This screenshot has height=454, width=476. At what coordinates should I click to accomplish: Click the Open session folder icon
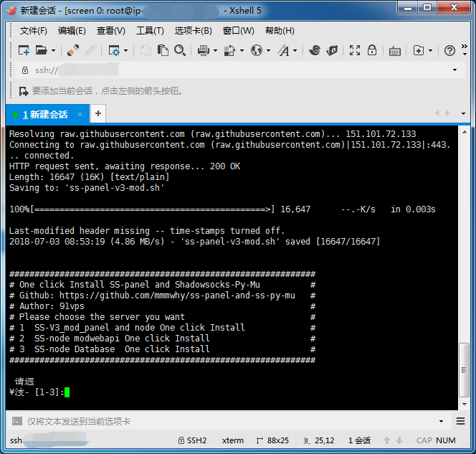pyautogui.click(x=42, y=50)
